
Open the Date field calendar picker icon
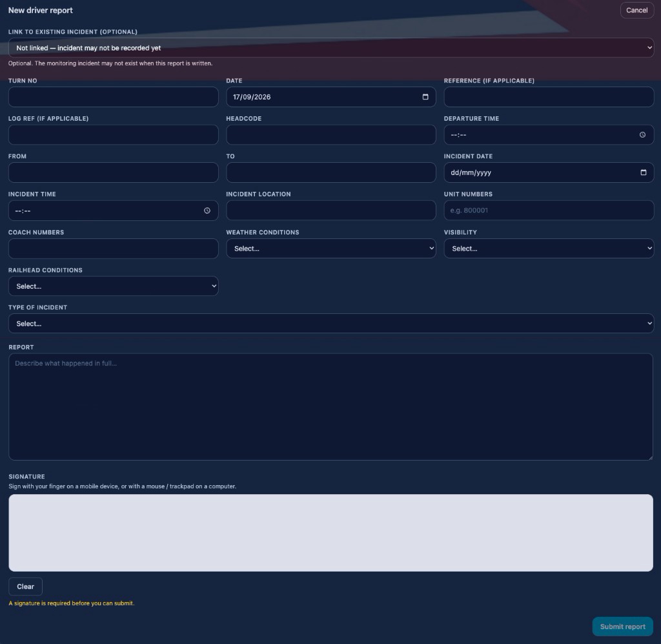(425, 97)
